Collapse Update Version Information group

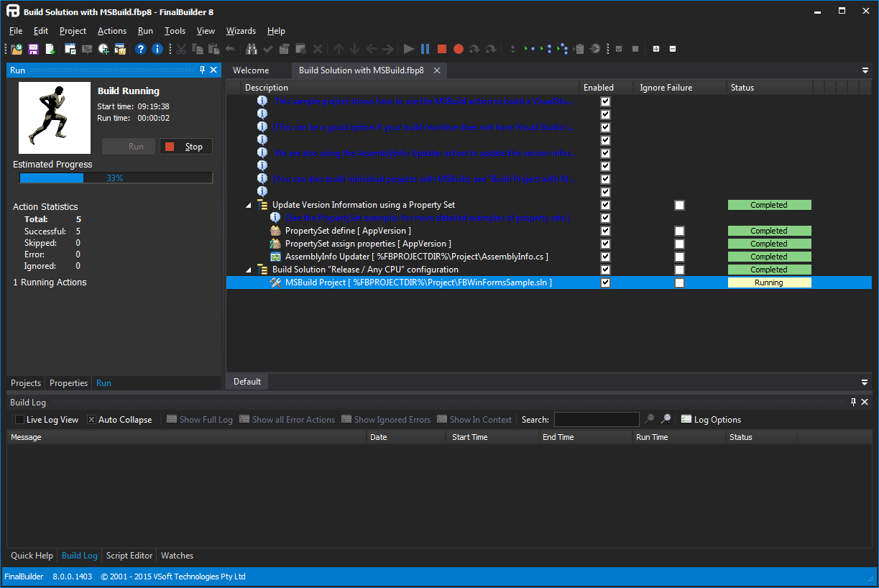tap(249, 205)
